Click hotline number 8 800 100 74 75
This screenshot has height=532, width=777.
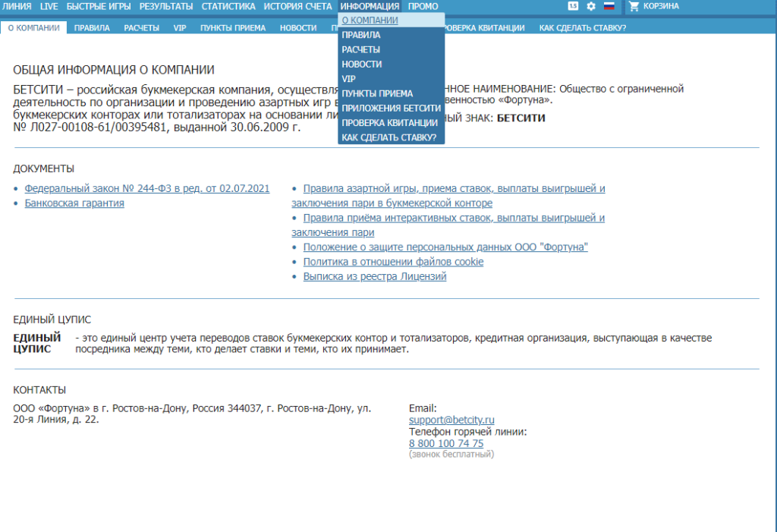click(446, 443)
